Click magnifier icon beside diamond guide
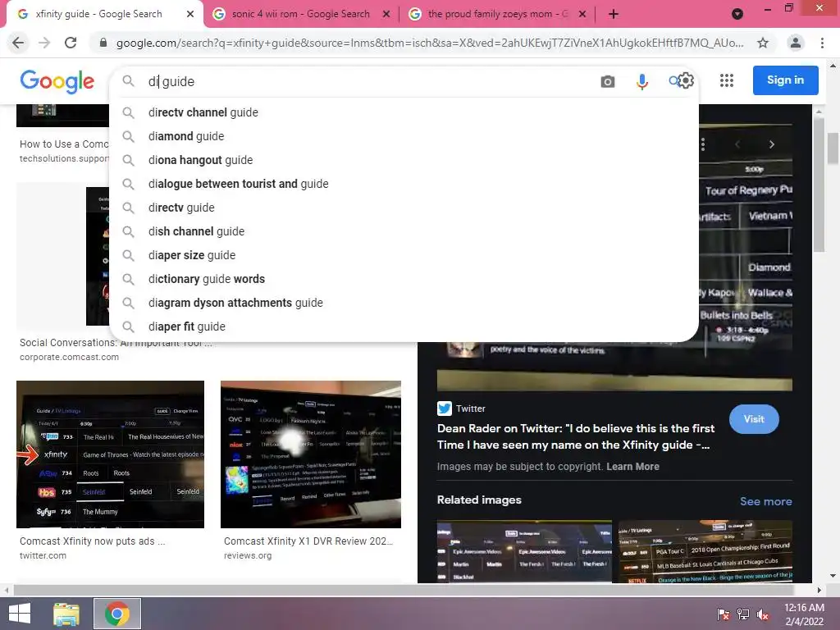 128,136
